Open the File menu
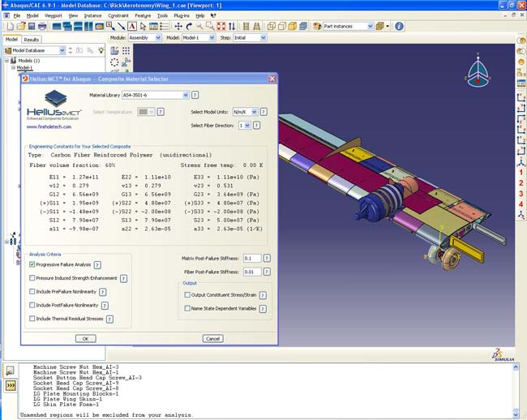The height and width of the screenshot is (420, 527). pyautogui.click(x=17, y=15)
